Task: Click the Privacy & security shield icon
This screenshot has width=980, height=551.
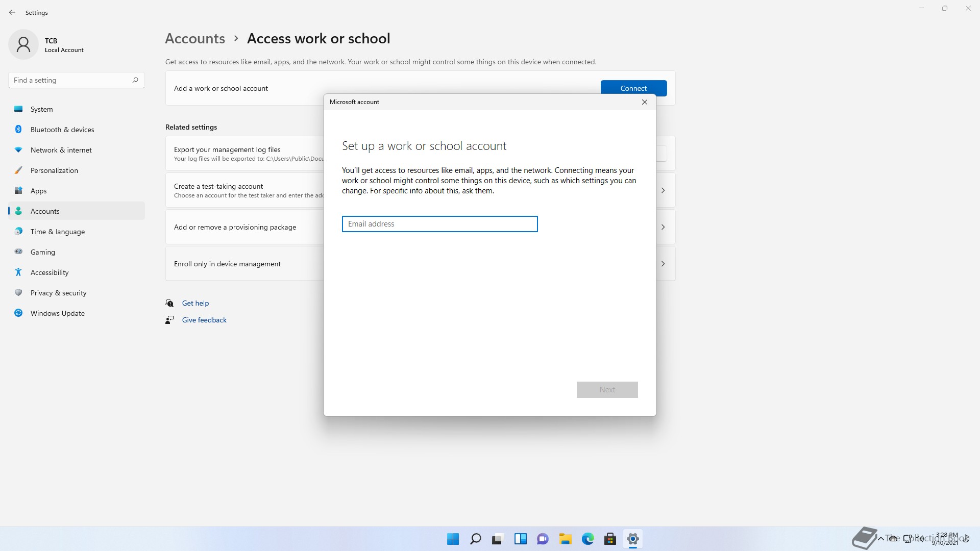Action: (x=18, y=292)
